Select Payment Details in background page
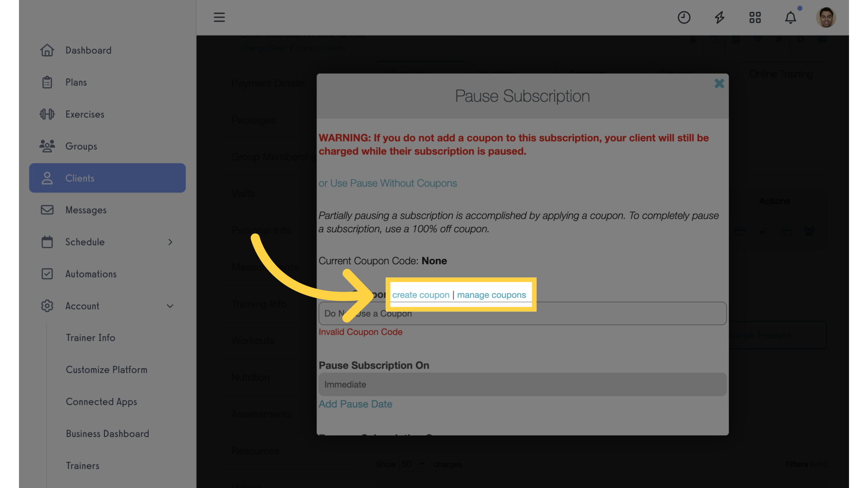Image resolution: width=868 pixels, height=488 pixels. (x=268, y=84)
